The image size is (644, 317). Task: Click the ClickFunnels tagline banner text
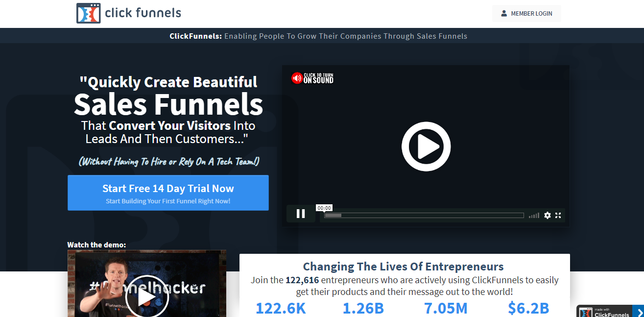[x=318, y=36]
